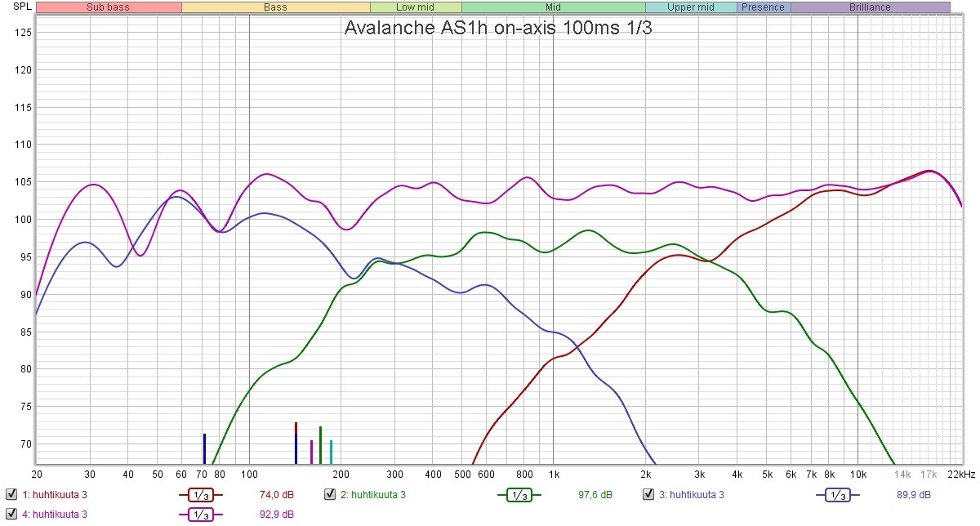Uncheck trace 1 huhtikuuta 3 checkbox
Screen dimensions: 980x526
(x=11, y=494)
